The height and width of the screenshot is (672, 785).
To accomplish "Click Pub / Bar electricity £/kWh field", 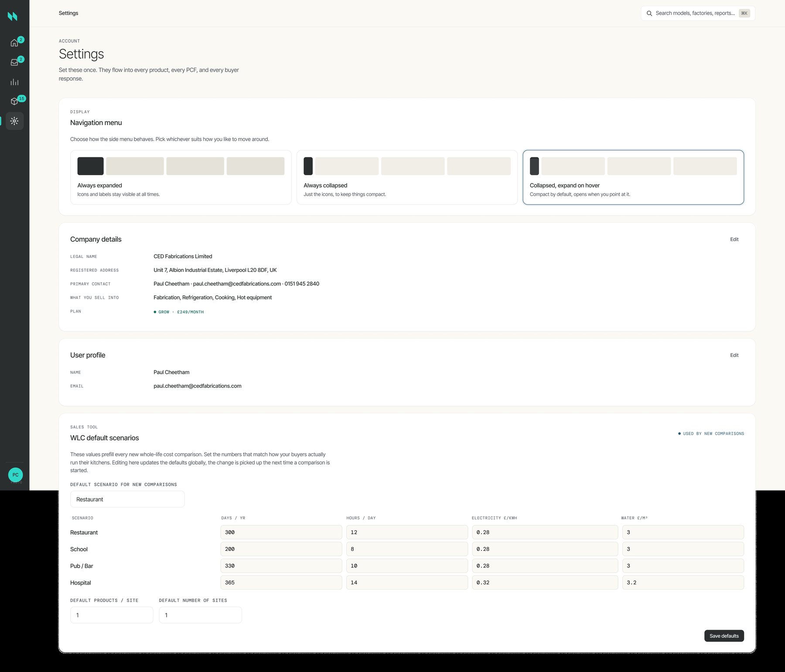I will [x=545, y=566].
